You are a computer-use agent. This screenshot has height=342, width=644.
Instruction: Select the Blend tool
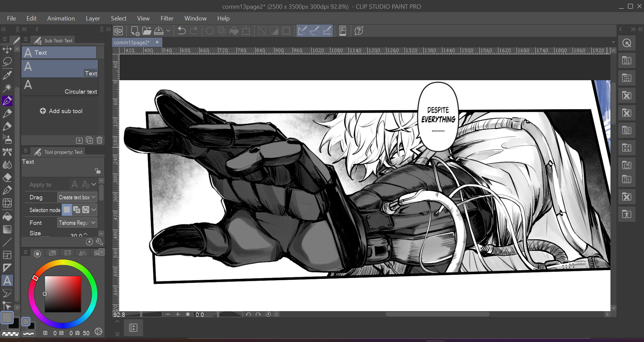pos(7,164)
